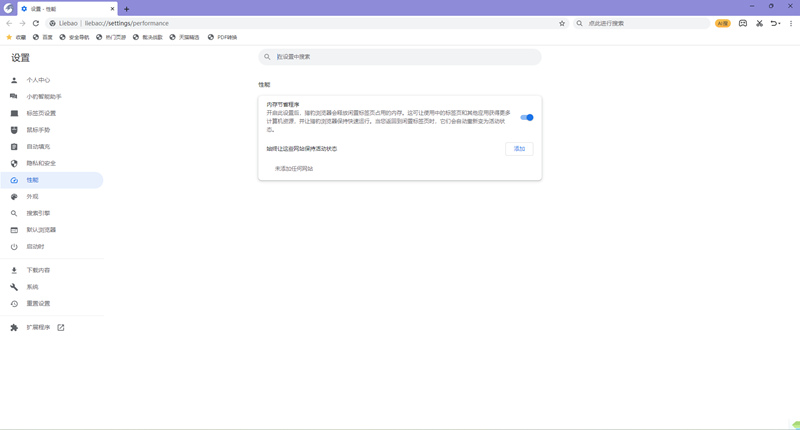Open the game controller icon in toolbar
The height and width of the screenshot is (430, 800).
pos(742,23)
